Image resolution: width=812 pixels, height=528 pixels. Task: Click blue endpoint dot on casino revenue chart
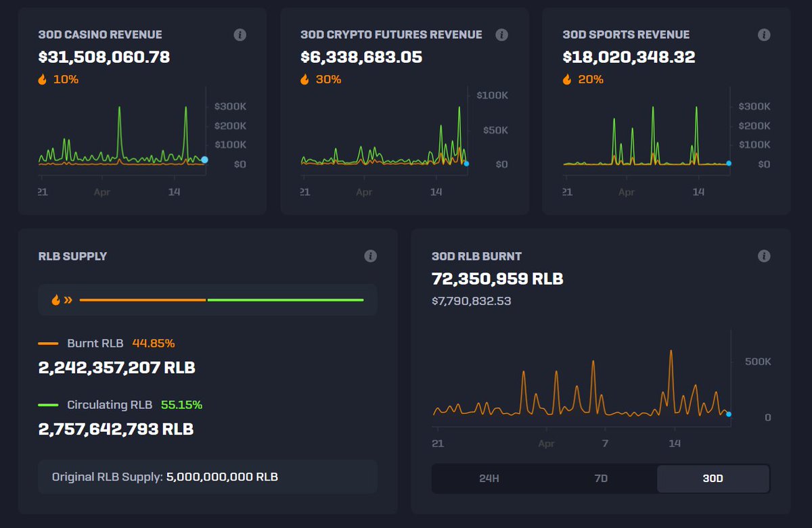point(204,160)
